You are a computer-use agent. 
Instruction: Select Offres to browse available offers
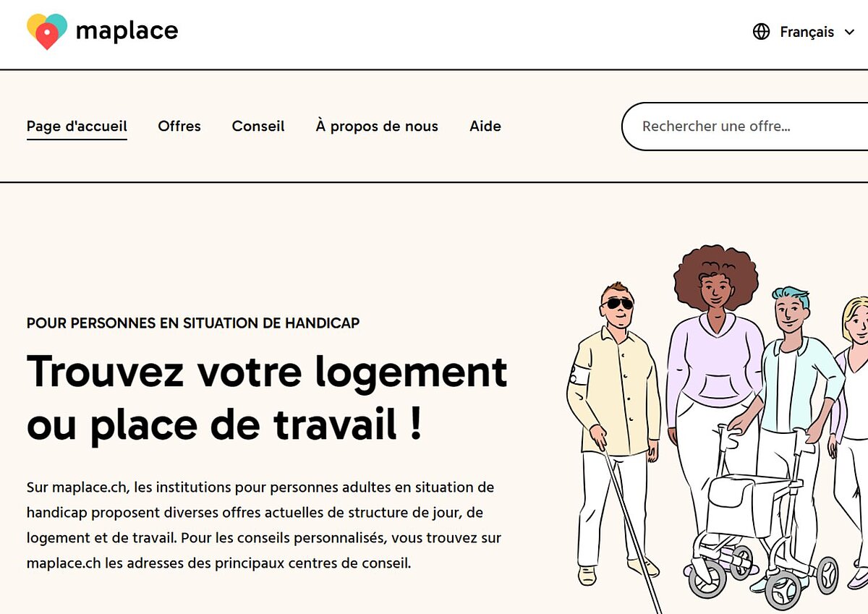click(179, 127)
